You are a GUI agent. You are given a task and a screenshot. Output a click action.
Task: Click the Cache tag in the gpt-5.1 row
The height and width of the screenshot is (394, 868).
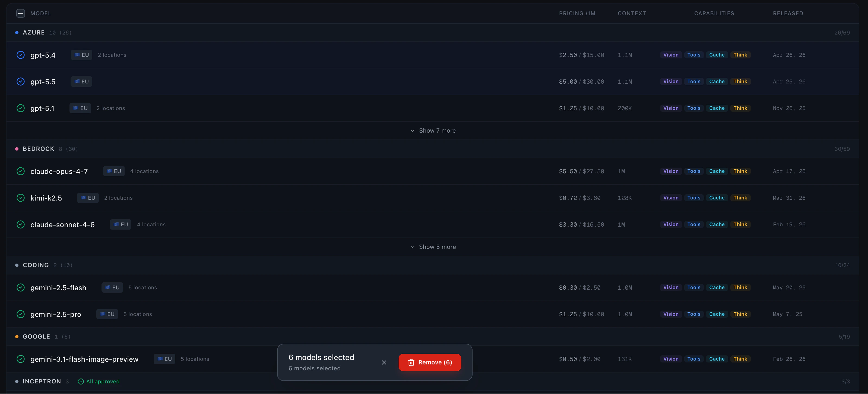(717, 108)
